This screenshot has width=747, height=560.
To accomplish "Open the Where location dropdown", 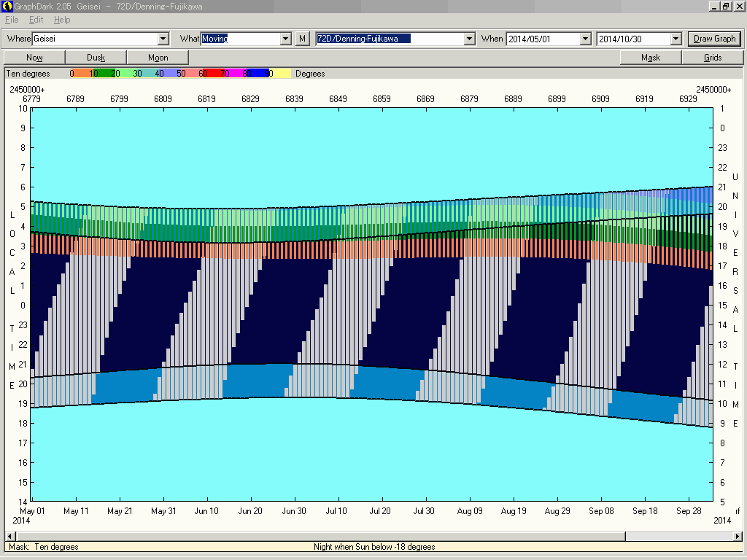I will [163, 39].
